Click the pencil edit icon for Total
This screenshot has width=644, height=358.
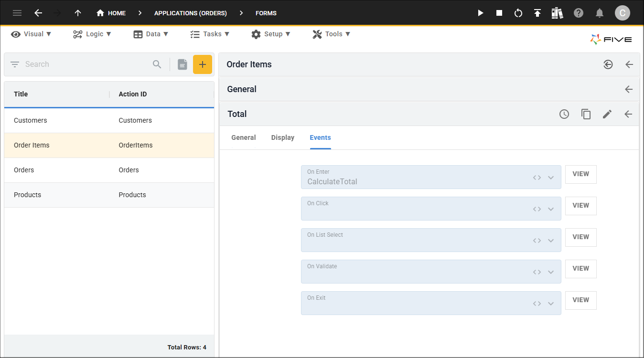coord(607,114)
